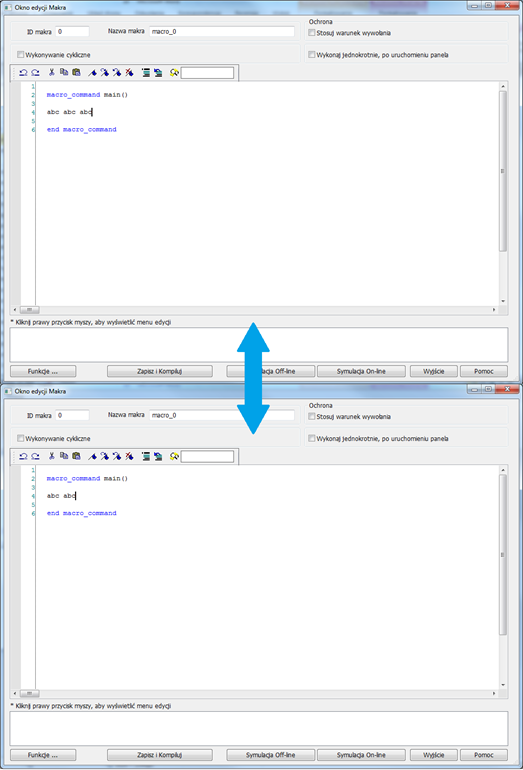Click 'Pomoc' button in upper window
Viewport: 523px width, 770px height.
pyautogui.click(x=484, y=371)
